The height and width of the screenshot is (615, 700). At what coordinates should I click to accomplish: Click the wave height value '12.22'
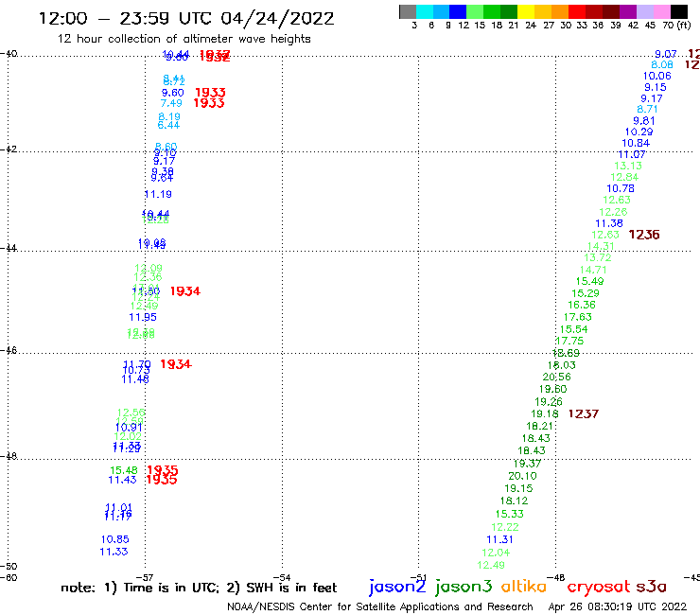pos(505,527)
